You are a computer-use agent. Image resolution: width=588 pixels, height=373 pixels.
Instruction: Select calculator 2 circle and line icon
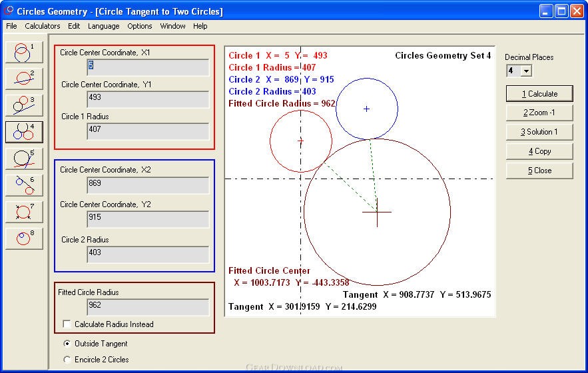pos(24,79)
